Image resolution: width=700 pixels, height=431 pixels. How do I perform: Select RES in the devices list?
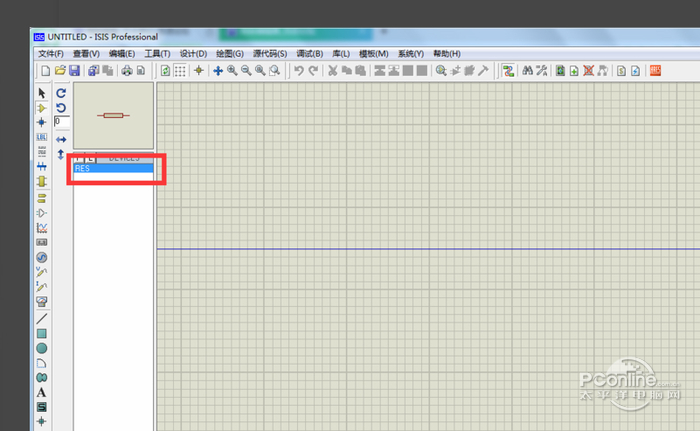coord(113,168)
